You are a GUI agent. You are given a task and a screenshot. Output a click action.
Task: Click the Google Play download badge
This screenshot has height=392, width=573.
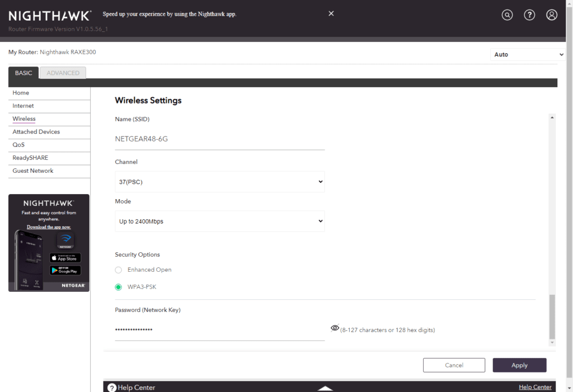click(x=65, y=270)
